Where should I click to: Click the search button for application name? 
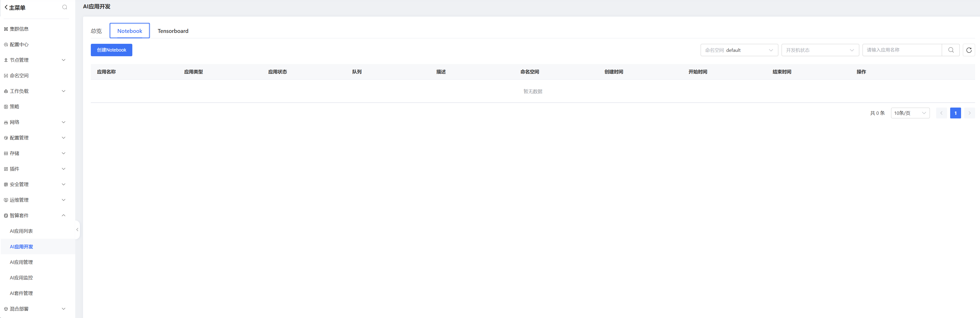951,50
